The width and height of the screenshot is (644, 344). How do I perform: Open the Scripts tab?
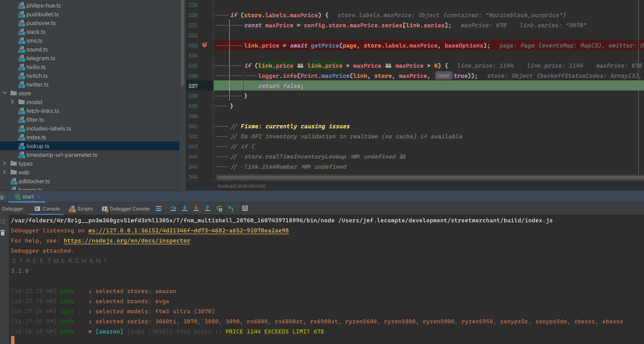(x=81, y=209)
